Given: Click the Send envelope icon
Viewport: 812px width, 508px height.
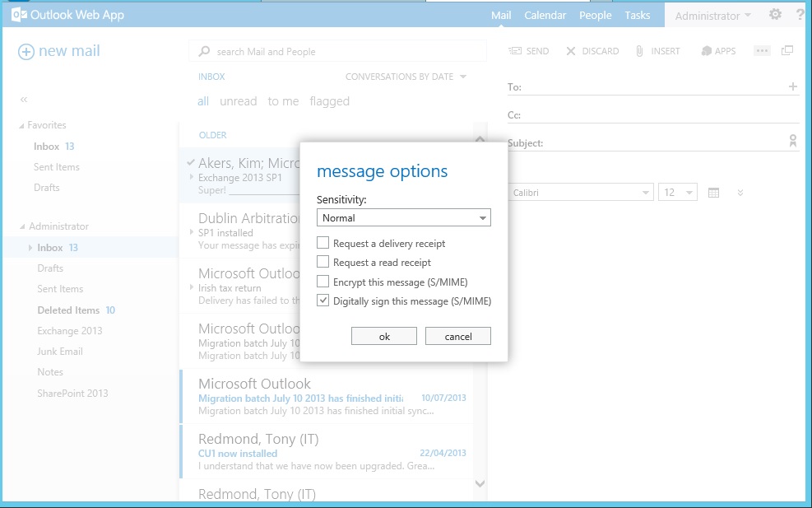Looking at the screenshot, I should (515, 51).
